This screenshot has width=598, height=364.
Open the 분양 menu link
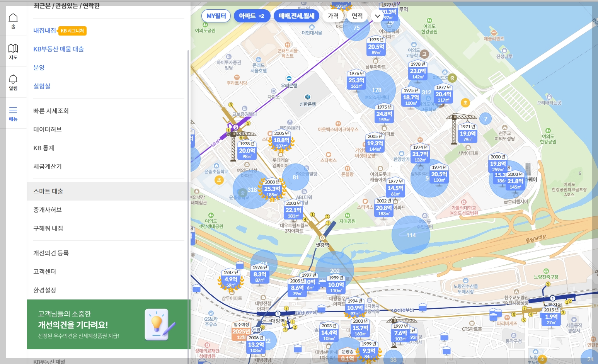point(39,68)
